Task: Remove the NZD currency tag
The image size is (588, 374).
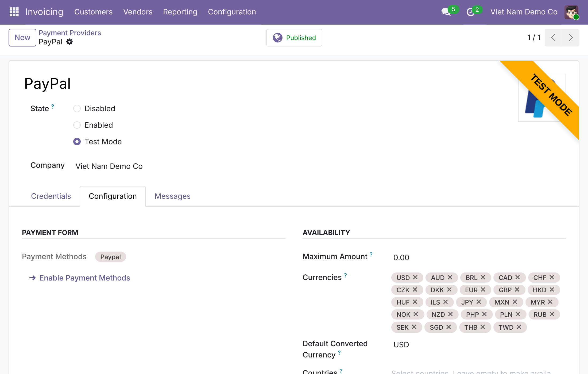Action: click(x=450, y=314)
